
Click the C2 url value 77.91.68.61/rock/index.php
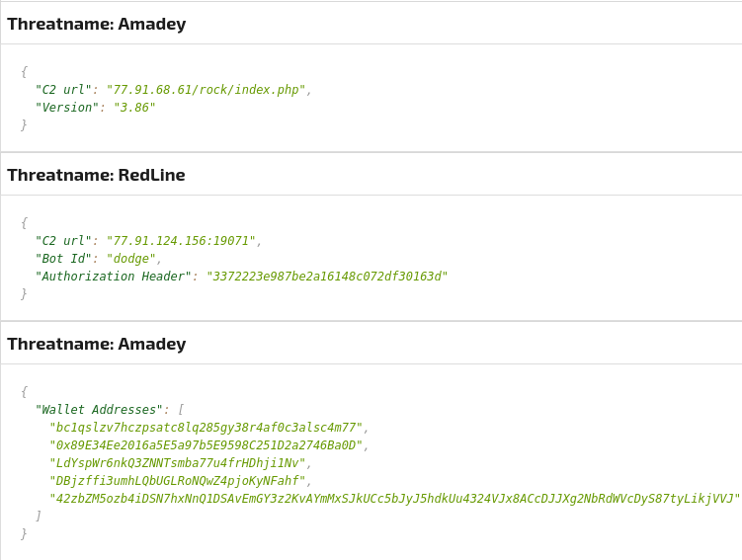206,90
